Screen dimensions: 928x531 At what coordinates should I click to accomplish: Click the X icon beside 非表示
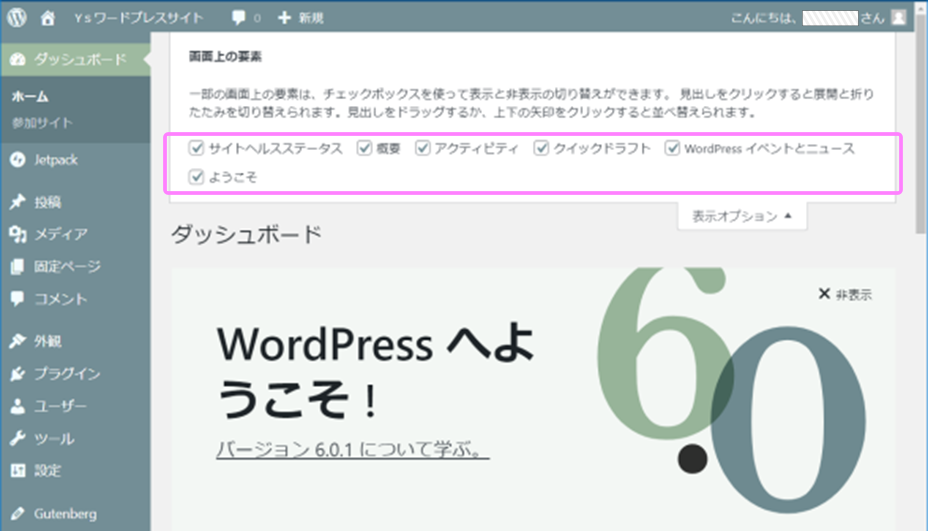(824, 294)
